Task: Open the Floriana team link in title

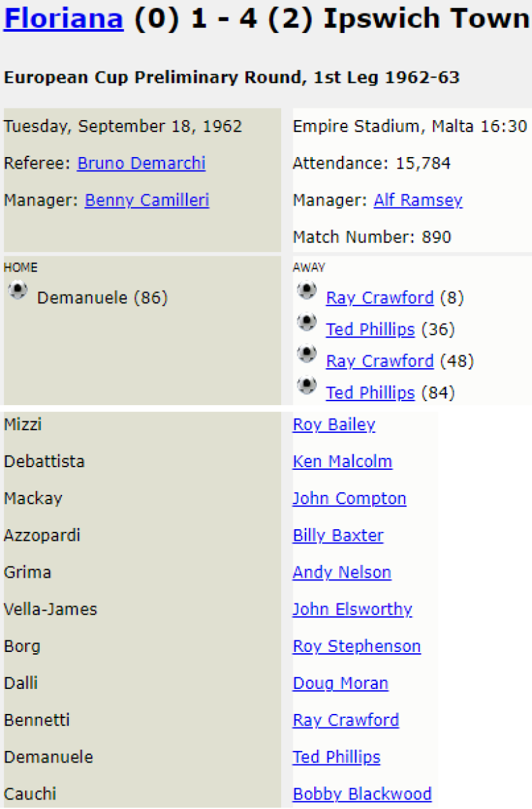Action: pyautogui.click(x=63, y=19)
